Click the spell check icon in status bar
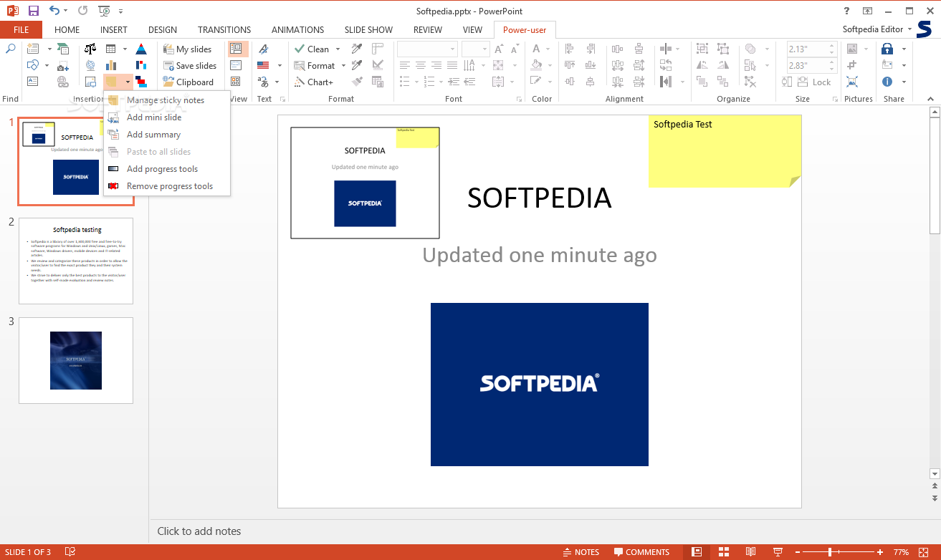Viewport: 941px width, 560px height. (x=70, y=552)
